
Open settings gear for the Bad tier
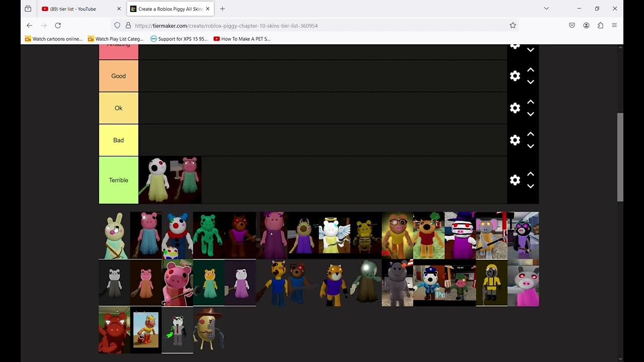pyautogui.click(x=515, y=140)
